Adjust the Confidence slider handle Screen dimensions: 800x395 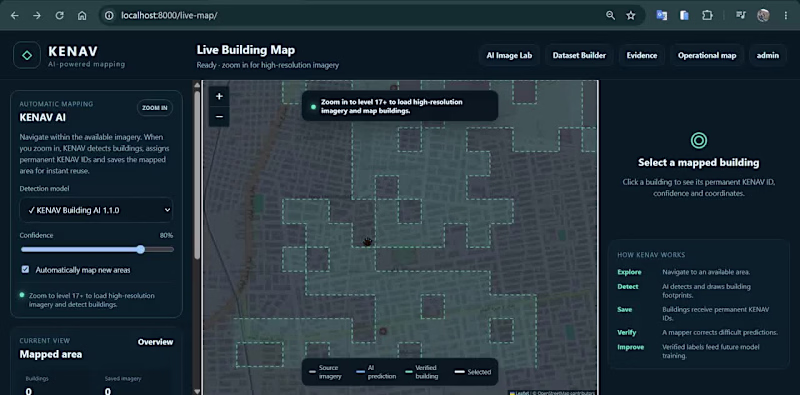click(x=140, y=250)
